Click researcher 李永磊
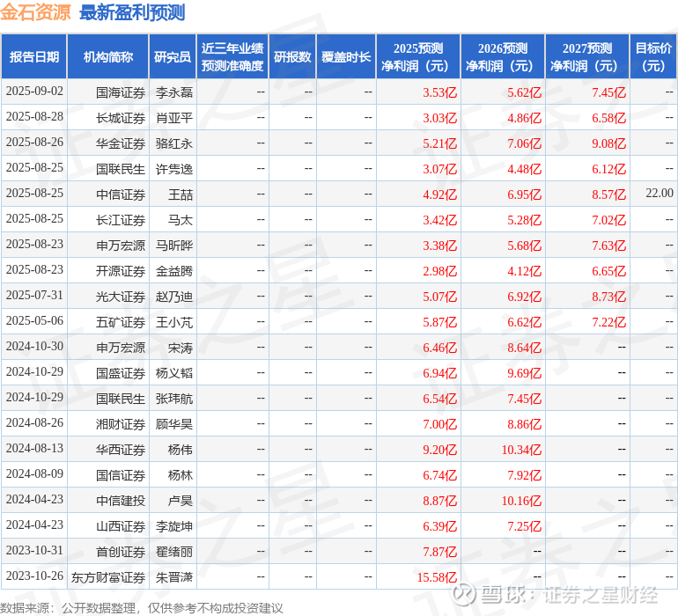Screen dimensions: 678x616 pos(174,92)
